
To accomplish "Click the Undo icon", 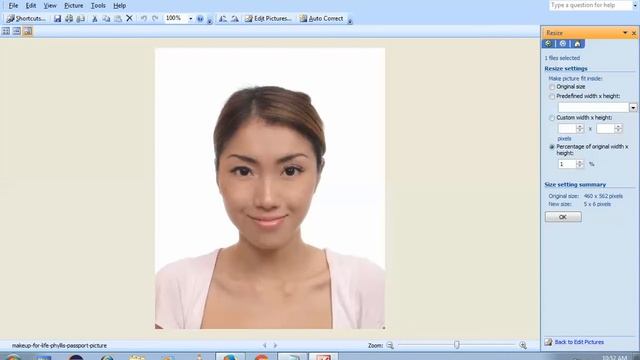I will click(144, 18).
